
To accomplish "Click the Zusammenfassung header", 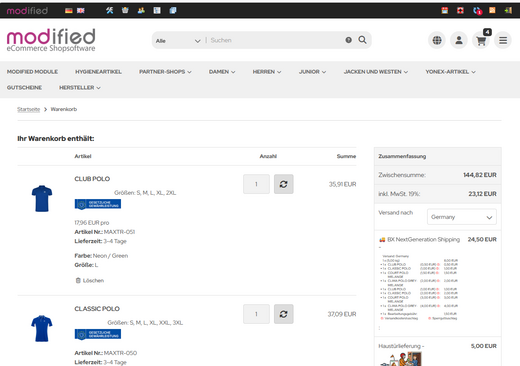I will point(402,156).
